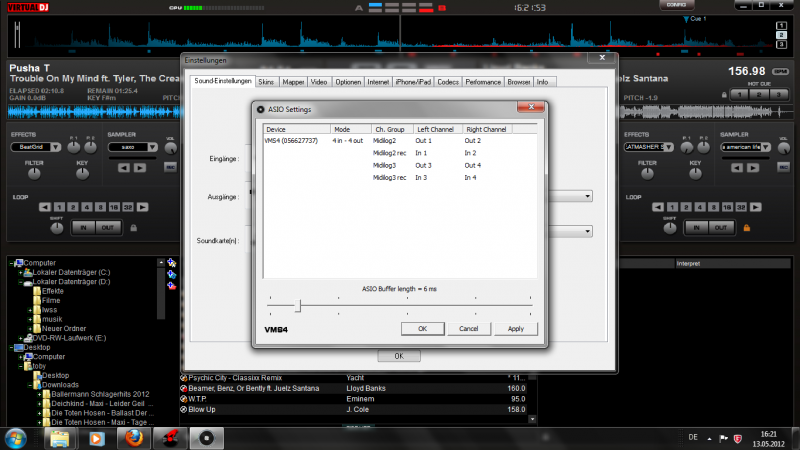Play the right deck sampler
This screenshot has width=800, height=450.
(753, 168)
